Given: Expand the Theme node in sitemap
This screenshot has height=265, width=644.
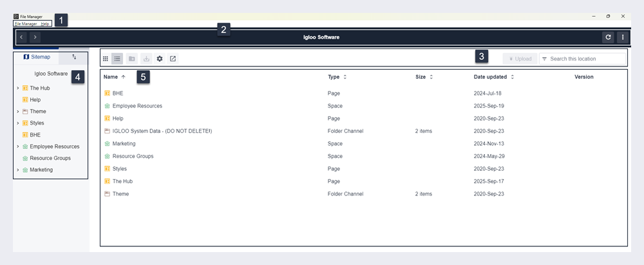Looking at the screenshot, I should [18, 112].
